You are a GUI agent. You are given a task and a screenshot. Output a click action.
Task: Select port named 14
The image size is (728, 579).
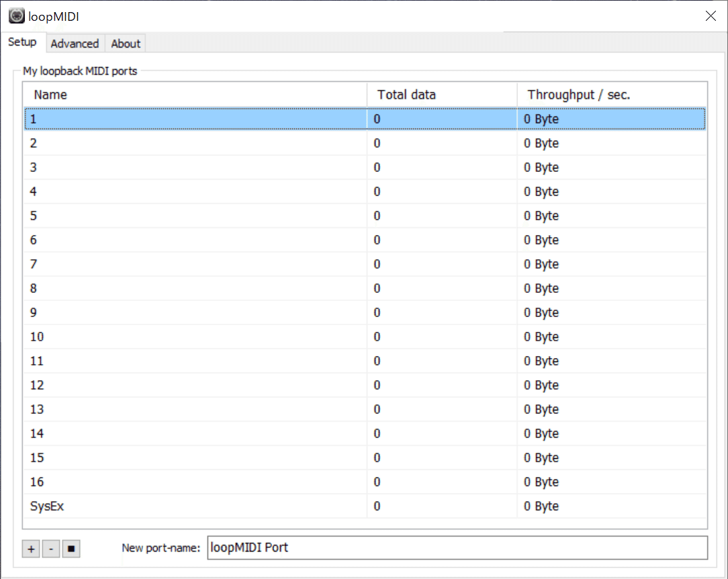[x=365, y=433]
